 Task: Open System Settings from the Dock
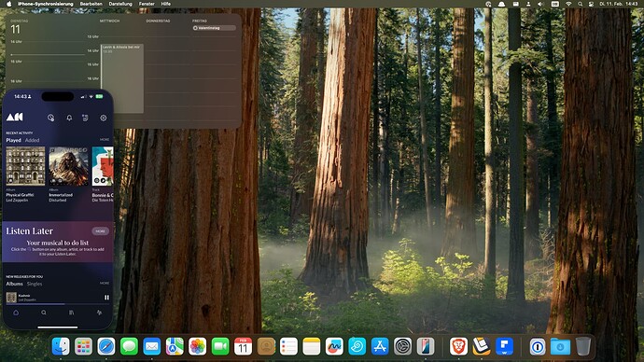tap(403, 347)
